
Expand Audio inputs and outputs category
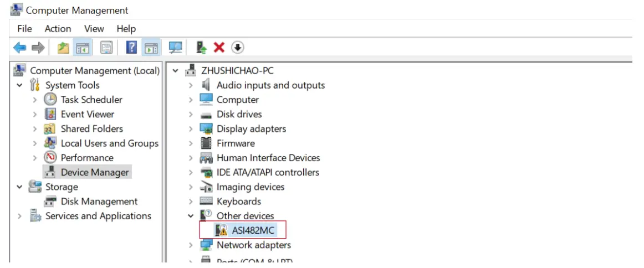[191, 85]
